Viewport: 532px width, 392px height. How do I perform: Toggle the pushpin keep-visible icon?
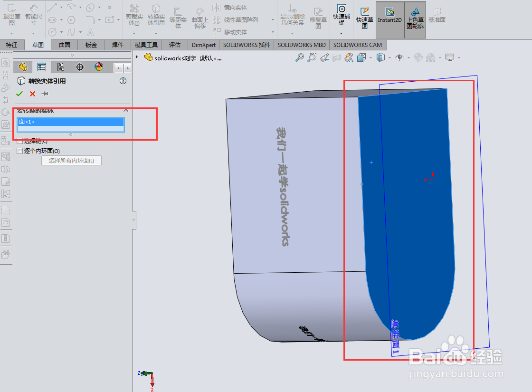point(45,94)
